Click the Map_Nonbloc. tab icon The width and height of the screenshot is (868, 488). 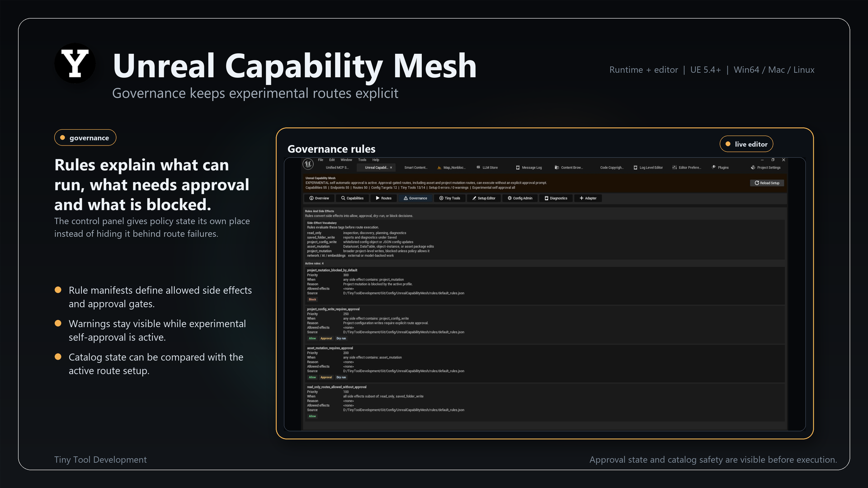[439, 168]
